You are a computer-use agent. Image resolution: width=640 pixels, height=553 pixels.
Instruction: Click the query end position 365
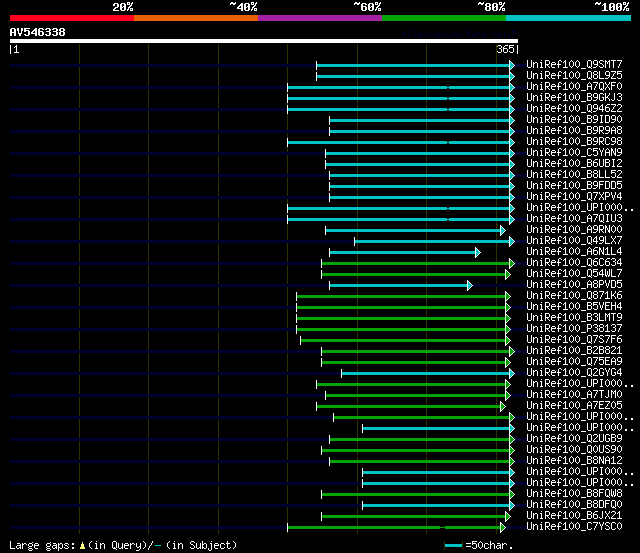(505, 49)
